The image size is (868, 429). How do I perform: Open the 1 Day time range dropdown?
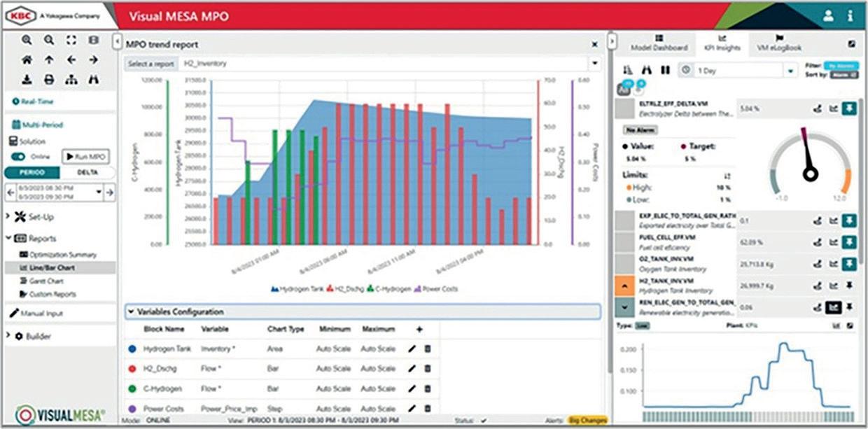point(791,71)
